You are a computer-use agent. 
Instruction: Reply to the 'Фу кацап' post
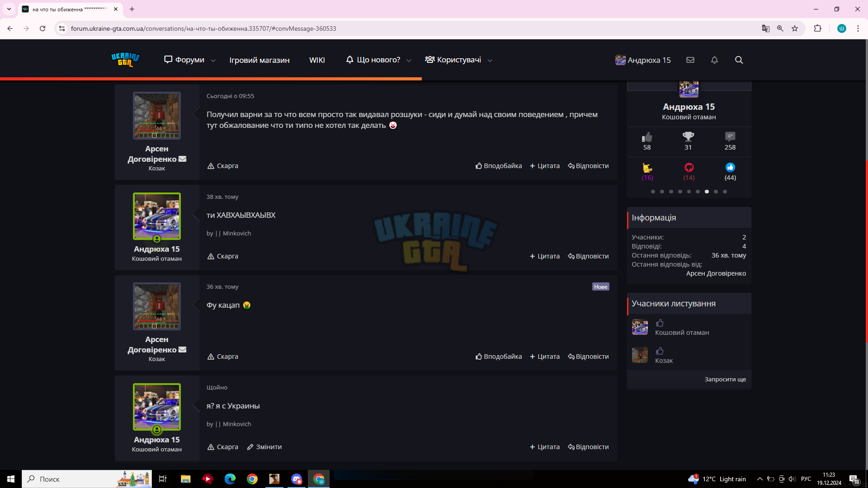tap(588, 357)
